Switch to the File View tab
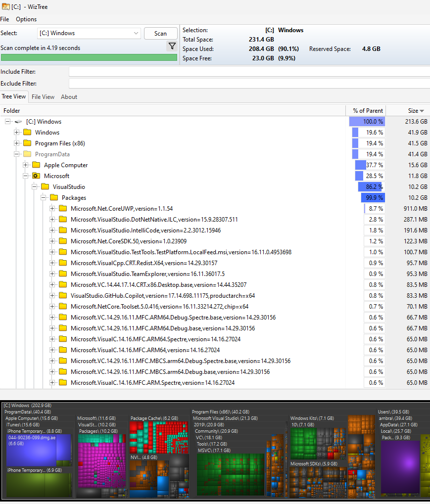430x504 pixels. (43, 97)
